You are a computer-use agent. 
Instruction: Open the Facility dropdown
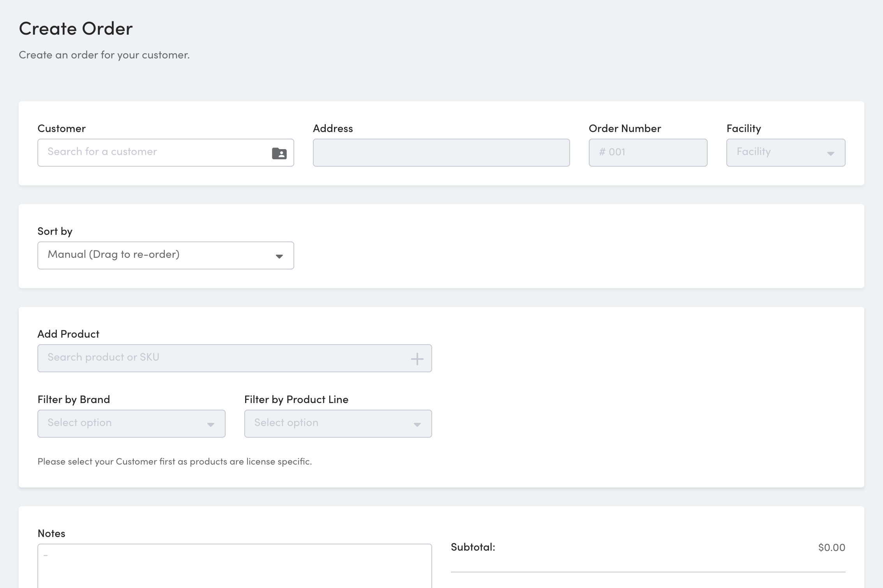(786, 153)
